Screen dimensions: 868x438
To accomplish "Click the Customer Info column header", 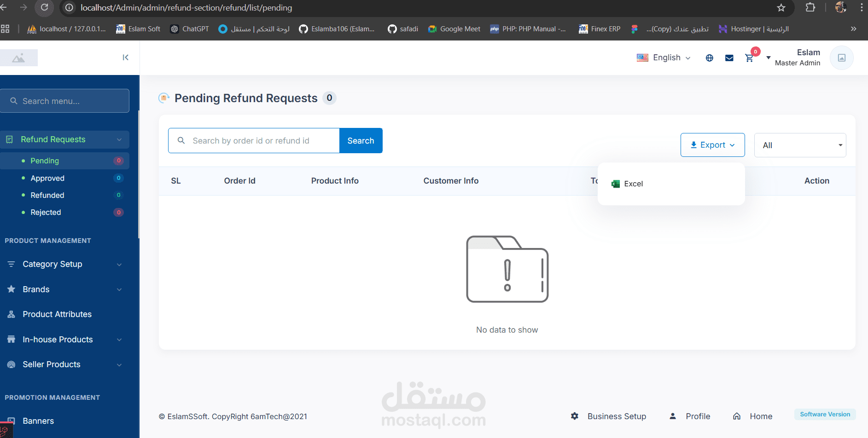I will pos(451,181).
